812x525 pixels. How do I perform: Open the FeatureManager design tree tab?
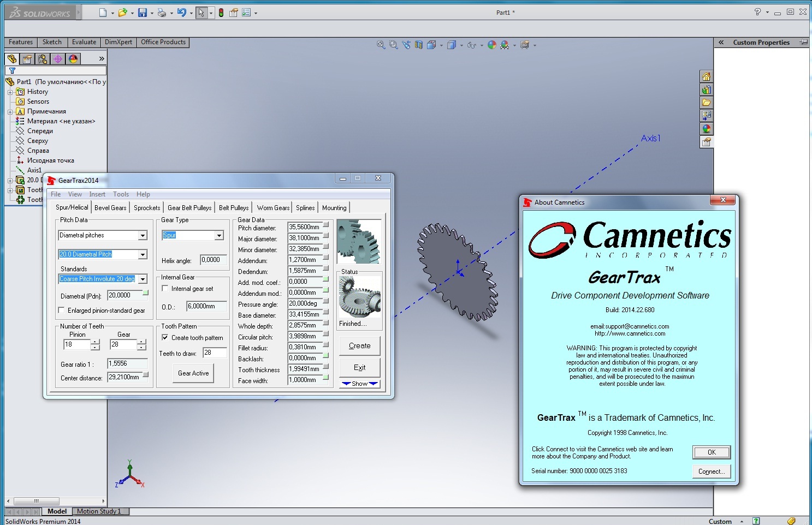pos(12,58)
